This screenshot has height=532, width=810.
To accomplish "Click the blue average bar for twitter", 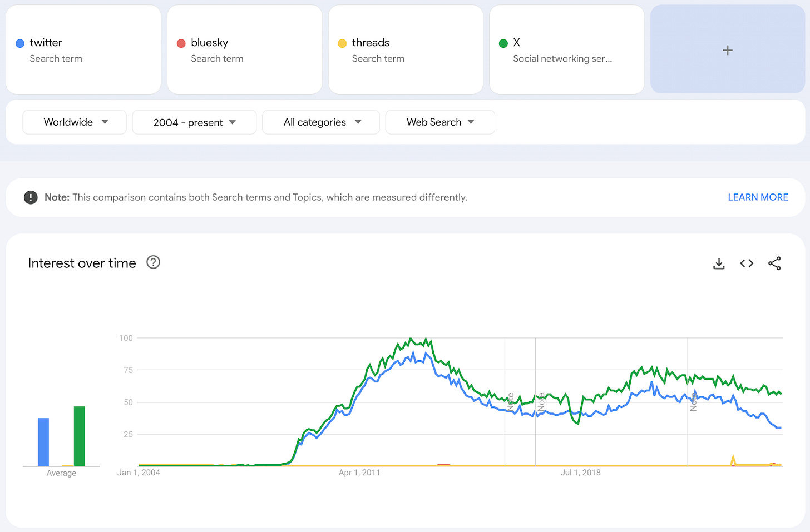I will pyautogui.click(x=43, y=442).
